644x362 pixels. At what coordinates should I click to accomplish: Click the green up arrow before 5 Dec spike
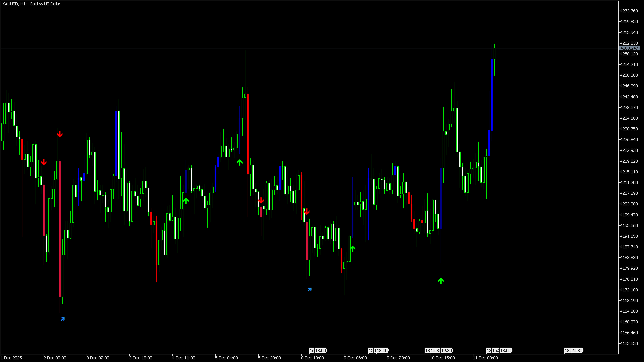[x=239, y=163]
